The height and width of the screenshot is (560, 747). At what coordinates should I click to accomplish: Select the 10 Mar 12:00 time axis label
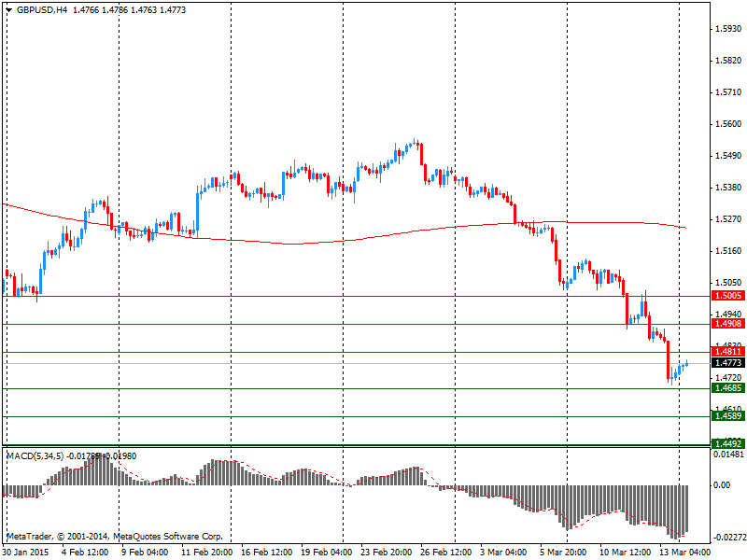(625, 552)
